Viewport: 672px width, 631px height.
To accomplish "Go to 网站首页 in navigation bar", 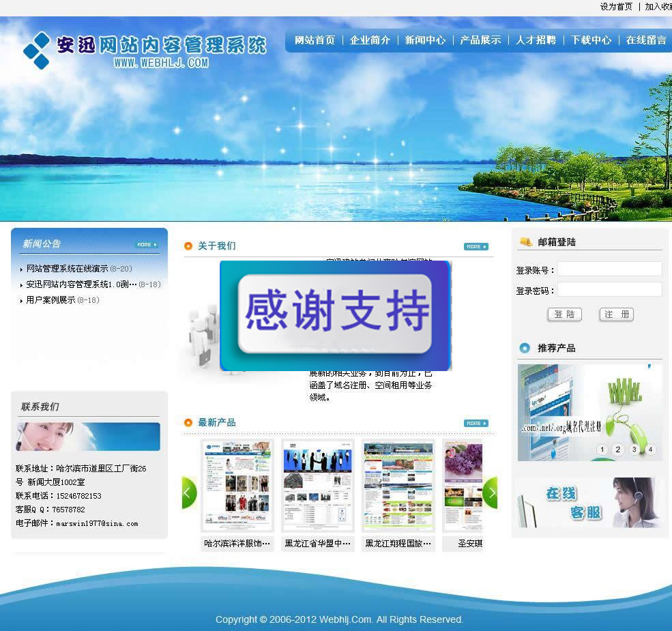I will pyautogui.click(x=315, y=40).
